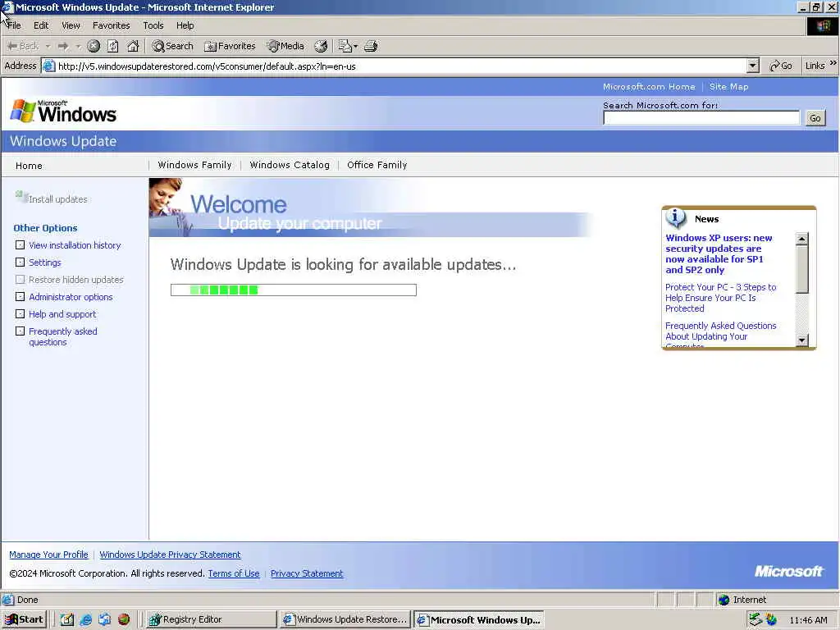840x630 pixels.
Task: Open the Administrator options link
Action: [71, 297]
